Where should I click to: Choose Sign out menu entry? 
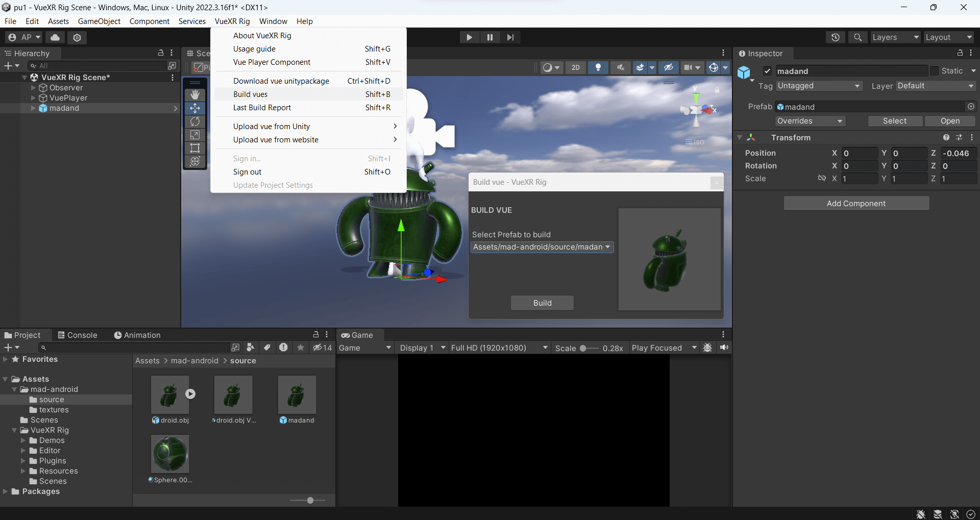pos(308,172)
